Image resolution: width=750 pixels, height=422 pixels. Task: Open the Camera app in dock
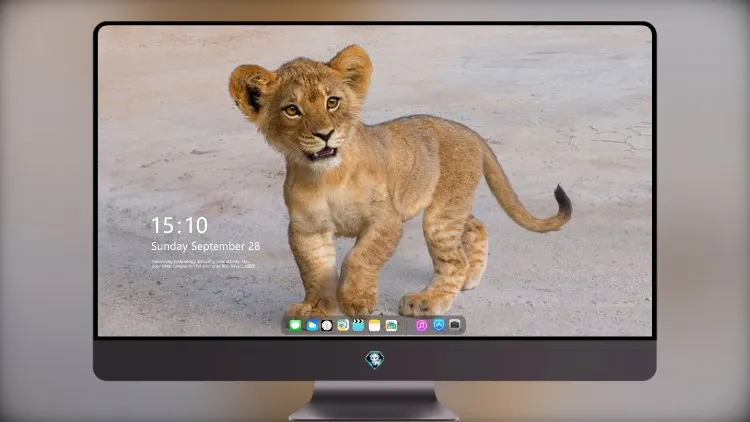point(455,325)
